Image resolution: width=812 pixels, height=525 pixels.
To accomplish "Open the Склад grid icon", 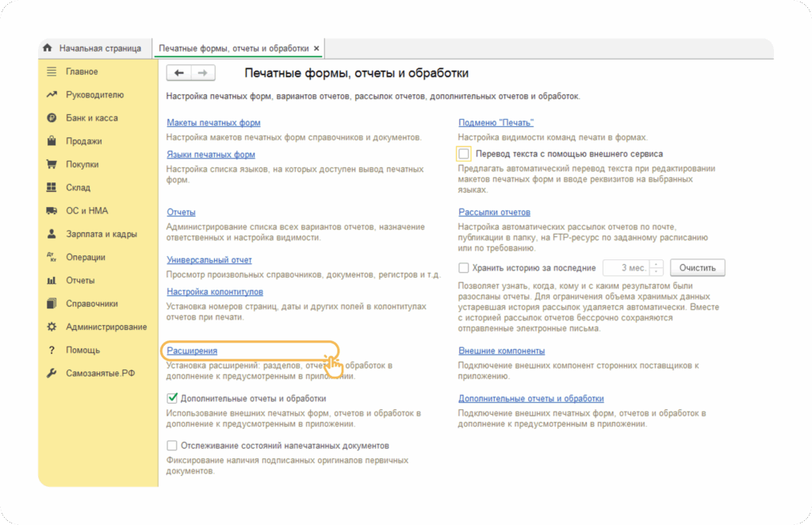I will (x=52, y=188).
